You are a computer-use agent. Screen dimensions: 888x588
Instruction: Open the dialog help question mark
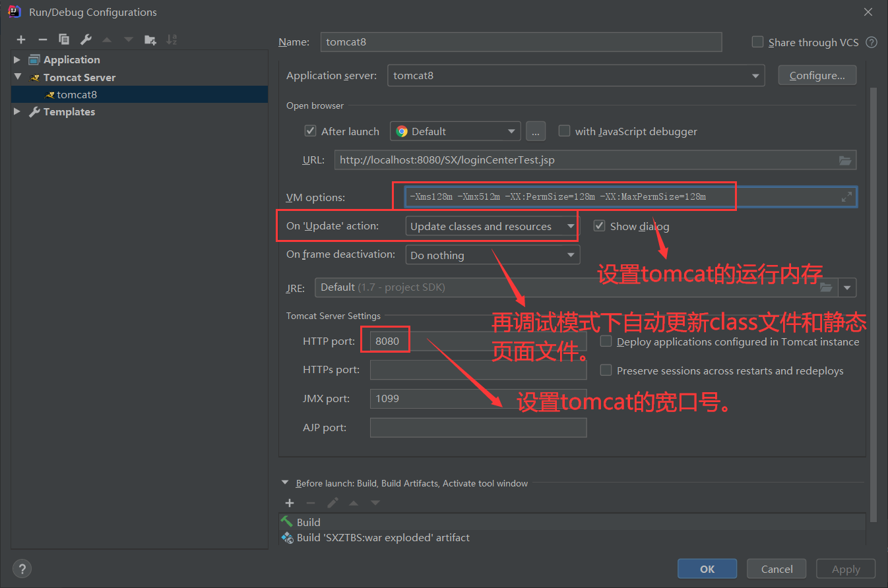[22, 569]
